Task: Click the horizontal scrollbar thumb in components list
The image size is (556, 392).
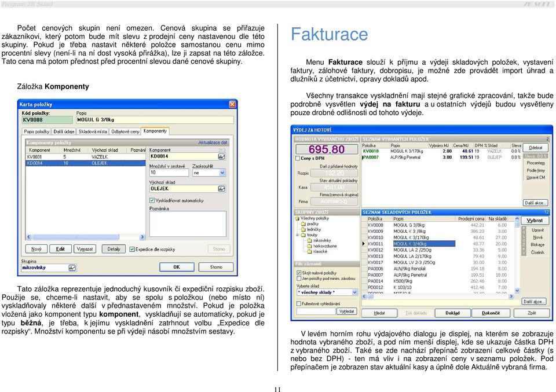Action: 75,237
